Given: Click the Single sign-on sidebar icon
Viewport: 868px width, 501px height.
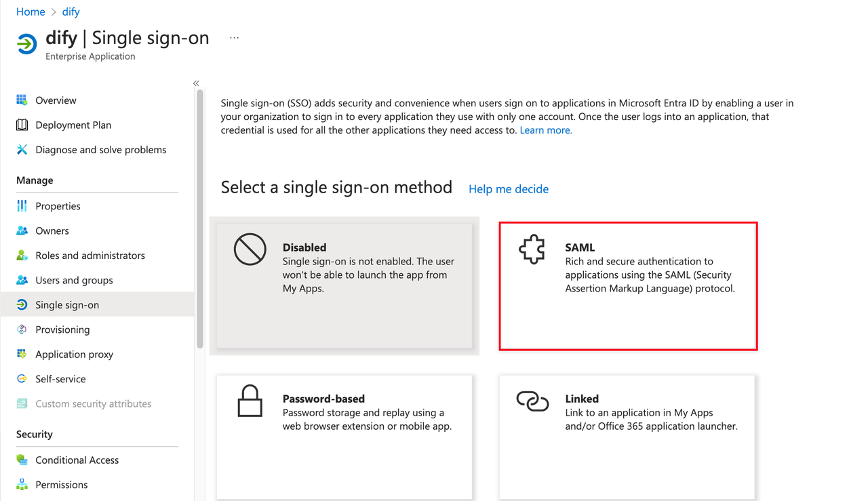Looking at the screenshot, I should pyautogui.click(x=22, y=304).
